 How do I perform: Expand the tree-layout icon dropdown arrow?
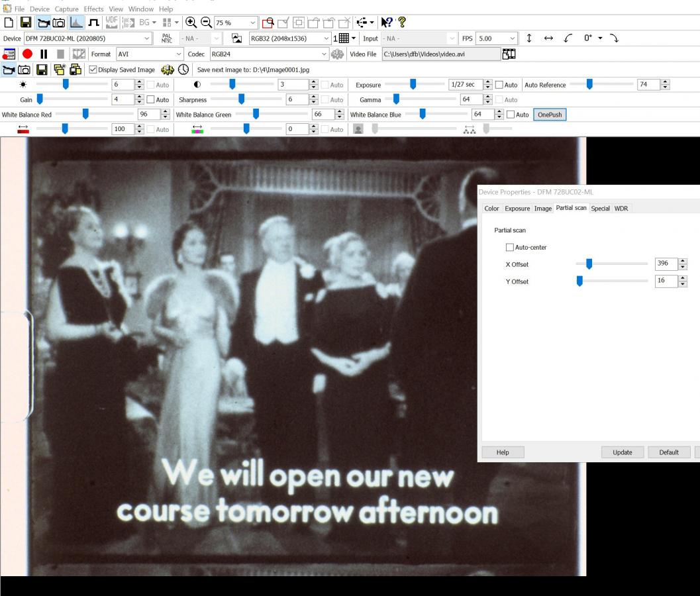pos(372,23)
